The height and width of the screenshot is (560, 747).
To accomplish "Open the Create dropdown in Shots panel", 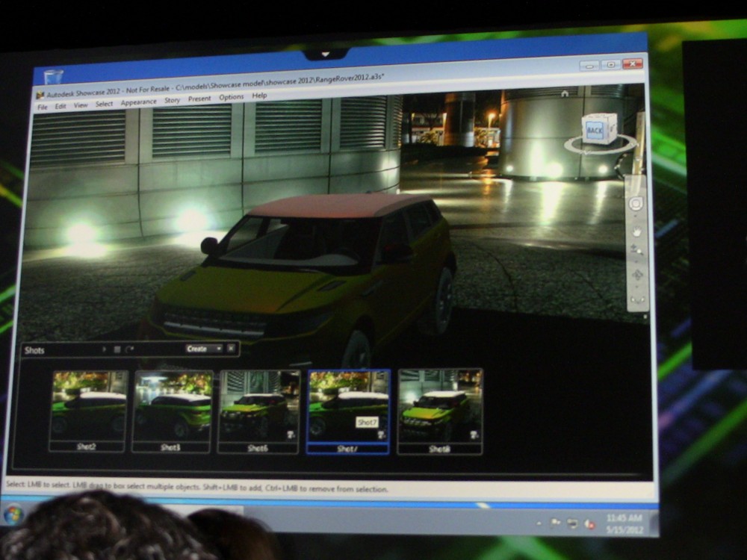I will pyautogui.click(x=204, y=349).
